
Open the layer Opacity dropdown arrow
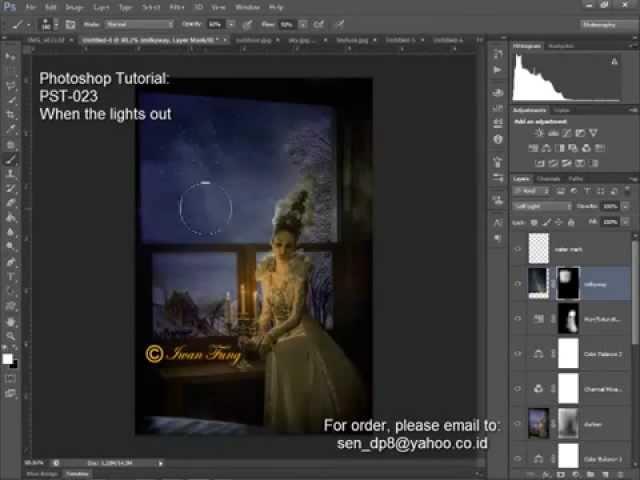626,206
